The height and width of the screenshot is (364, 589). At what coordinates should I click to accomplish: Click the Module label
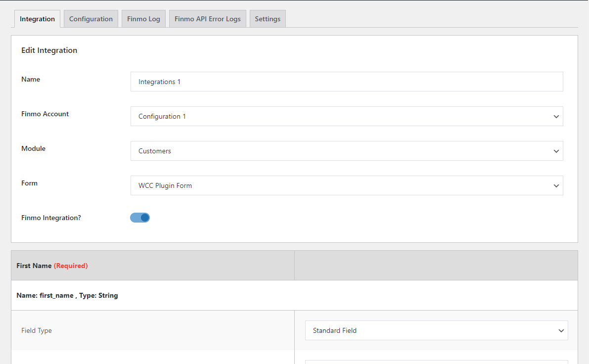(34, 148)
